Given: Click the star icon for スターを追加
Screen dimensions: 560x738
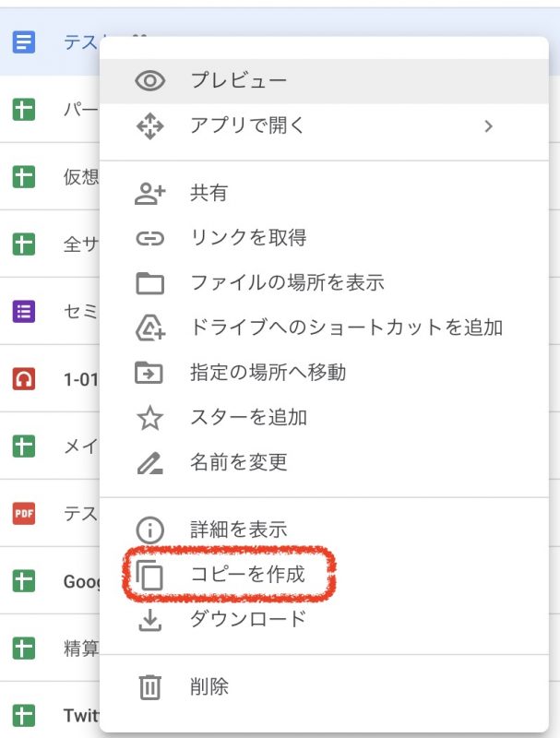Looking at the screenshot, I should [x=149, y=418].
